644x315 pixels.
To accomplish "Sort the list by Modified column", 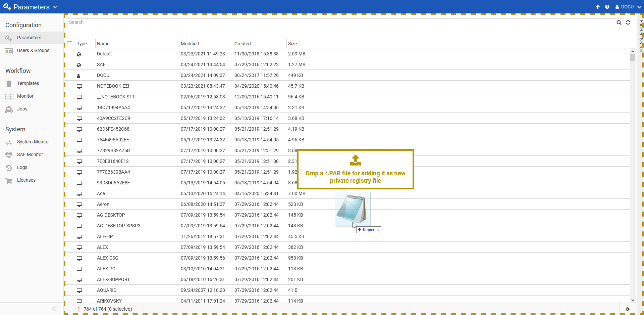I will (x=190, y=44).
